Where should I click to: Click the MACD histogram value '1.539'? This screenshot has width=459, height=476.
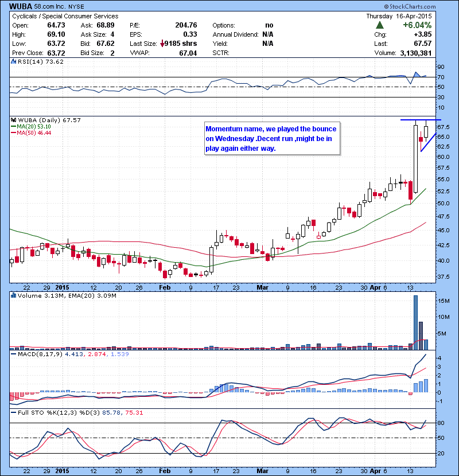pos(120,354)
